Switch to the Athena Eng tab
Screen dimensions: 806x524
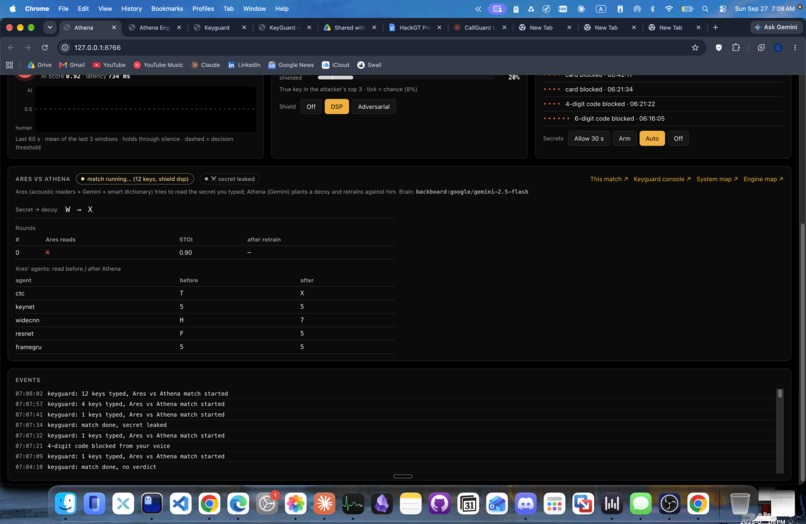(154, 28)
